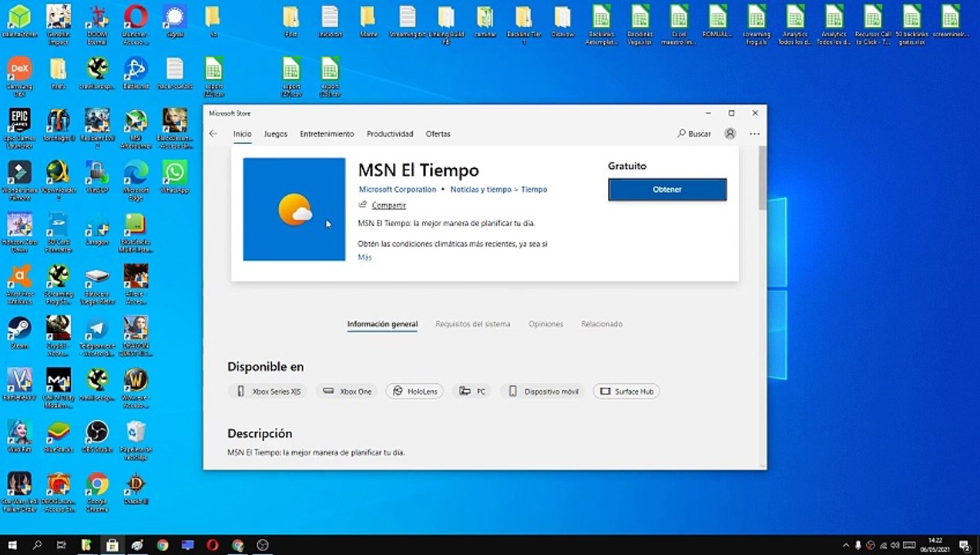Click the Obtener button
This screenshot has width=980, height=555.
(667, 190)
